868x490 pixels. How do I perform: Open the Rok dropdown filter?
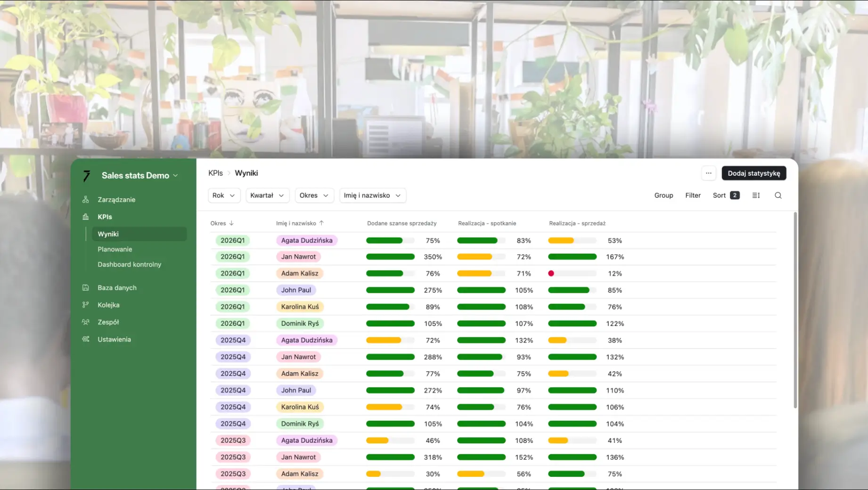(224, 195)
